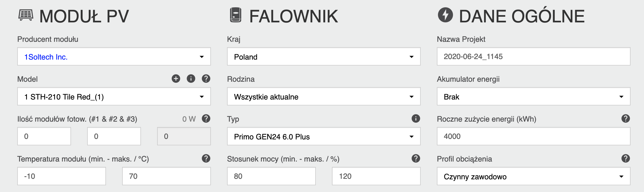The height and width of the screenshot is (192, 644).
Task: Click the help icon for Profil obciążenia
Action: tap(626, 158)
